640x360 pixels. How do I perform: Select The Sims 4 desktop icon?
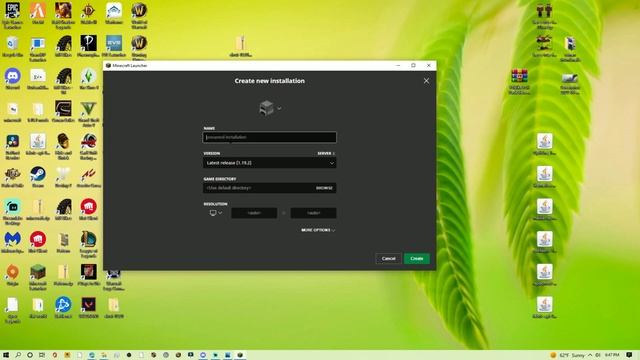[x=89, y=79]
